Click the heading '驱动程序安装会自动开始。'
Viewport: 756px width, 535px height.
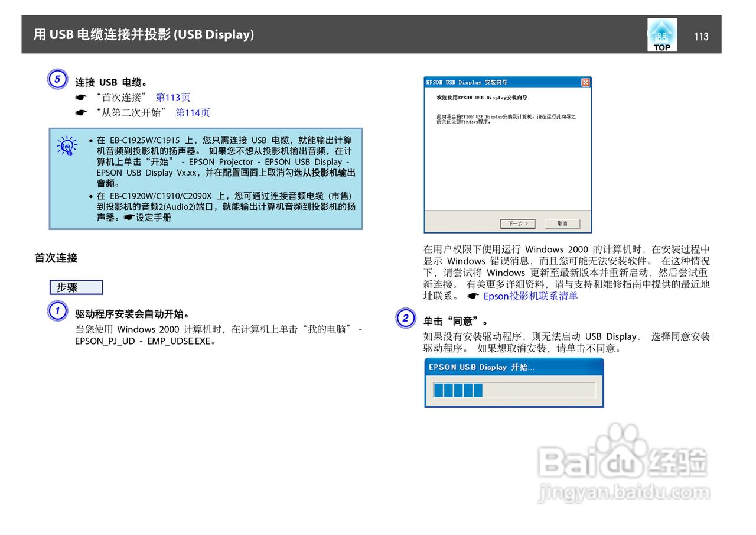(132, 314)
